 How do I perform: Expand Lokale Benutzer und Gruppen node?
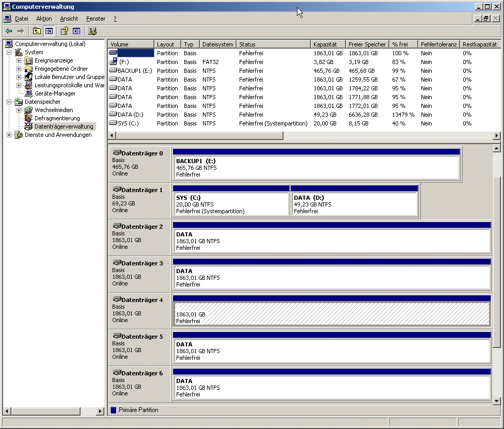point(19,77)
